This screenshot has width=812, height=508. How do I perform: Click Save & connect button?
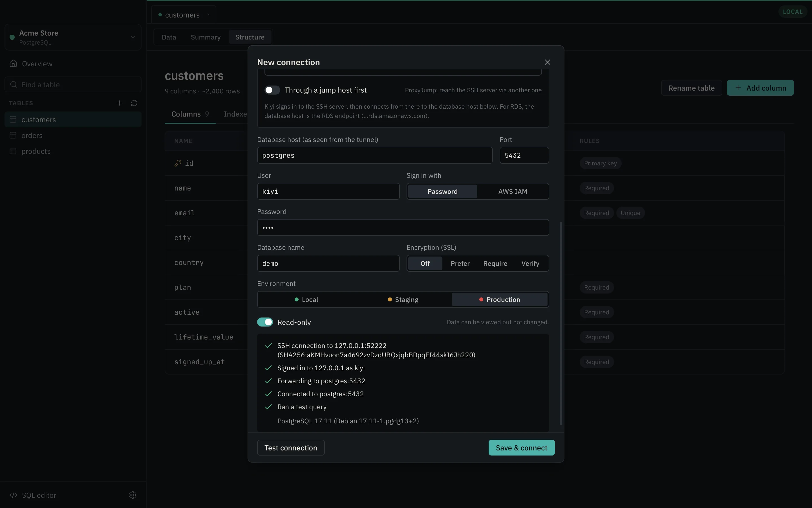(521, 448)
